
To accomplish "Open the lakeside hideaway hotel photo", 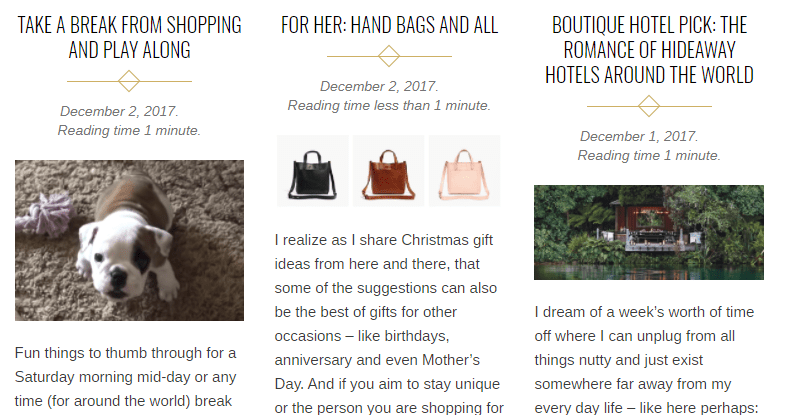I will pyautogui.click(x=649, y=232).
